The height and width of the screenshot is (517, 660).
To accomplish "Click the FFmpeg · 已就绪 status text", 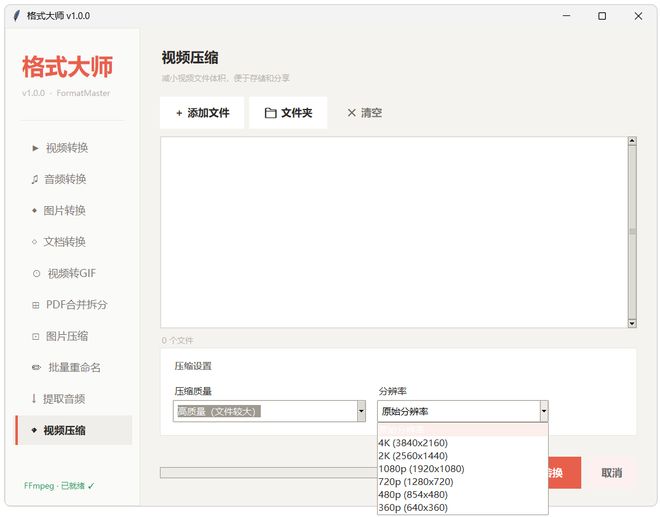I will 59,486.
